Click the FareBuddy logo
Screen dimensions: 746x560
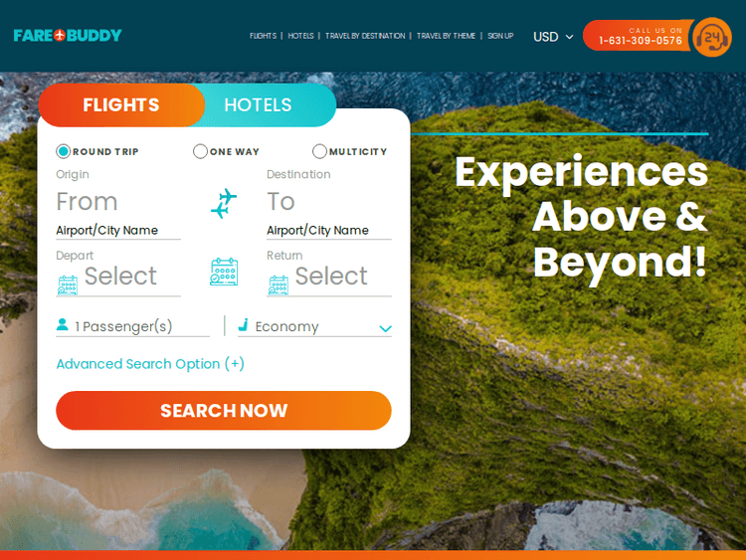tap(68, 35)
